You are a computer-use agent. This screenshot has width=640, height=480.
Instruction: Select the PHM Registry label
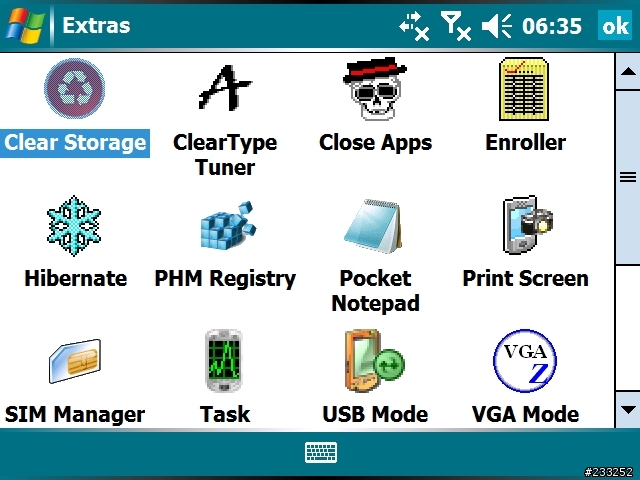point(225,279)
